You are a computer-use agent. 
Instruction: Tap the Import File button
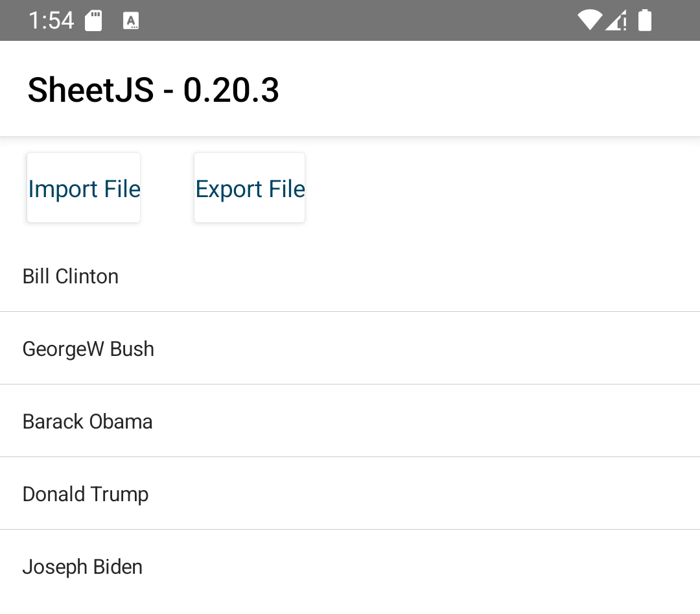84,189
